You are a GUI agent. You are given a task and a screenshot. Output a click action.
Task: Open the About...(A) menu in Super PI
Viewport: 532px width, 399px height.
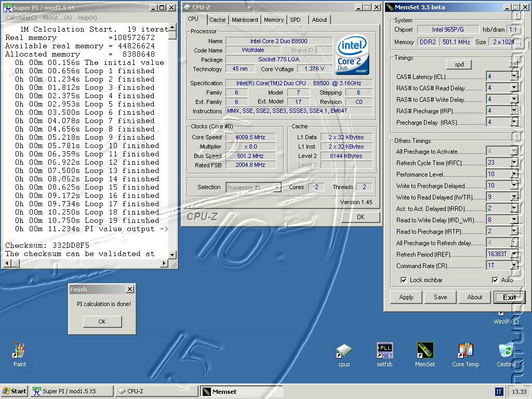coord(57,18)
